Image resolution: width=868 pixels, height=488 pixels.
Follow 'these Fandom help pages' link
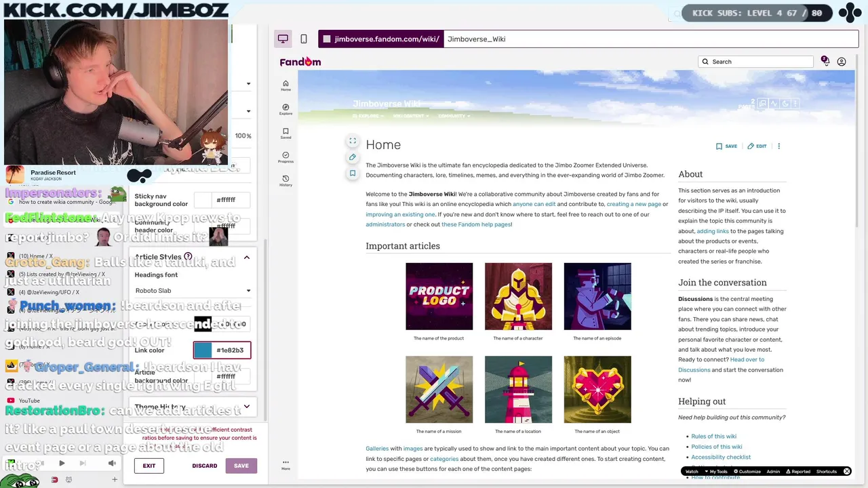(x=476, y=224)
